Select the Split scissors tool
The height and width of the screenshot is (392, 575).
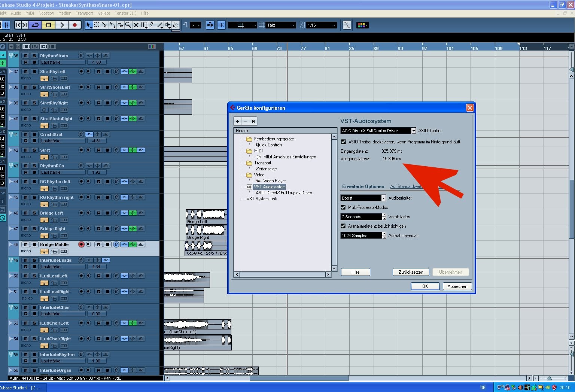pos(104,25)
